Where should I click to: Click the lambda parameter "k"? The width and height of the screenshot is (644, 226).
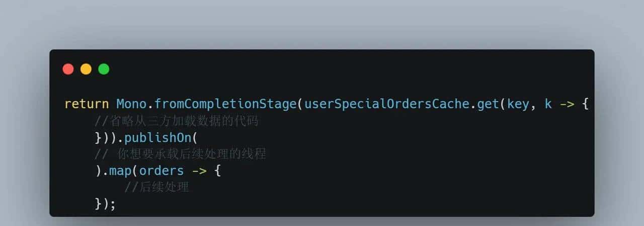(x=548, y=104)
